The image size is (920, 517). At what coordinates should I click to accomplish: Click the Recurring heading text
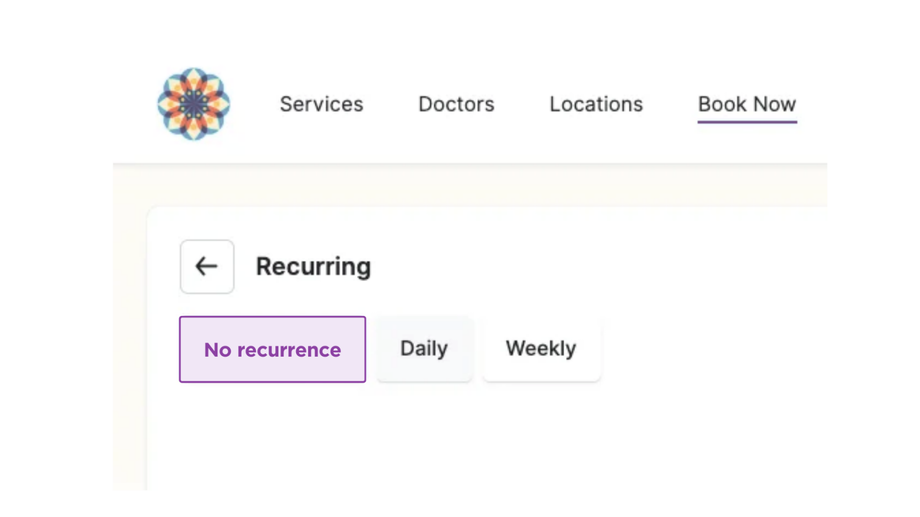[x=313, y=267]
